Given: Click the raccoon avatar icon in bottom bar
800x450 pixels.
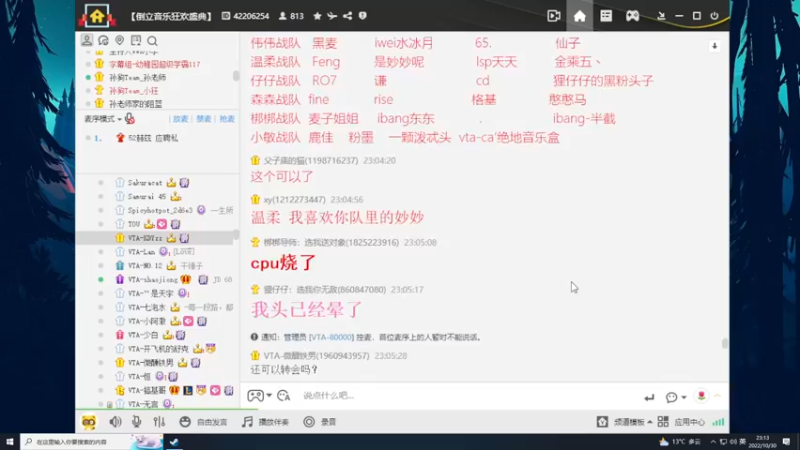Looking at the screenshot, I should 89,422.
